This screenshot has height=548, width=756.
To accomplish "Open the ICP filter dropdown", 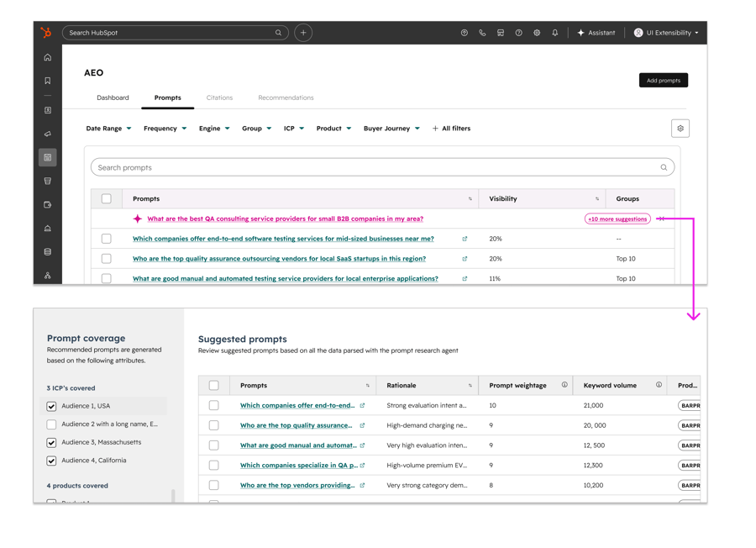I will (294, 129).
